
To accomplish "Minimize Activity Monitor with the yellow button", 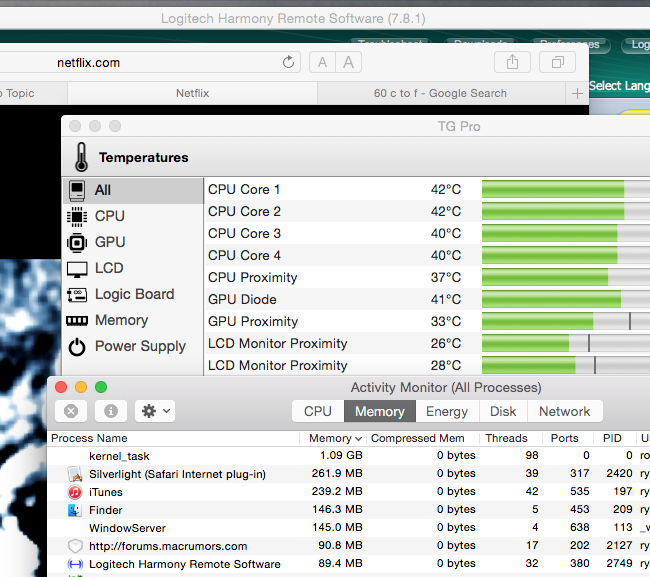I will [81, 387].
